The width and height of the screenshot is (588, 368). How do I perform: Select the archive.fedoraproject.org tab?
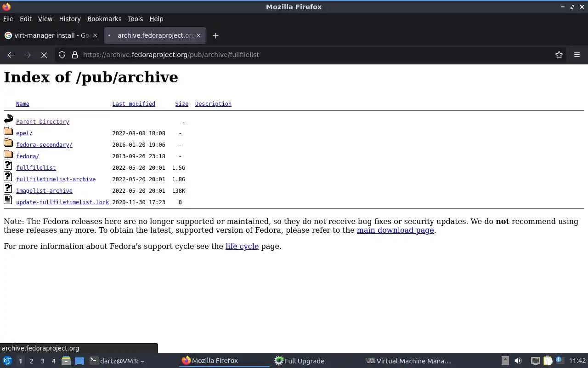(x=155, y=35)
